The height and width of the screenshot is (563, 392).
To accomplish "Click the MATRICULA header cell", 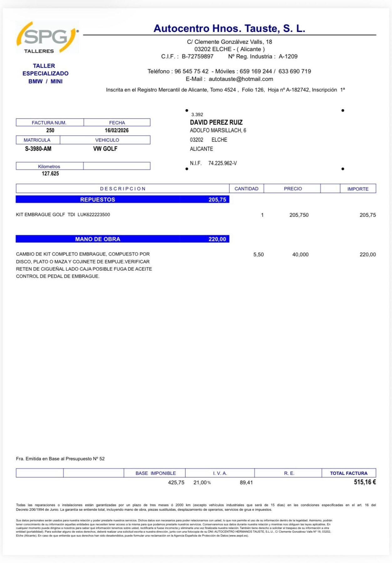I will point(37,140).
